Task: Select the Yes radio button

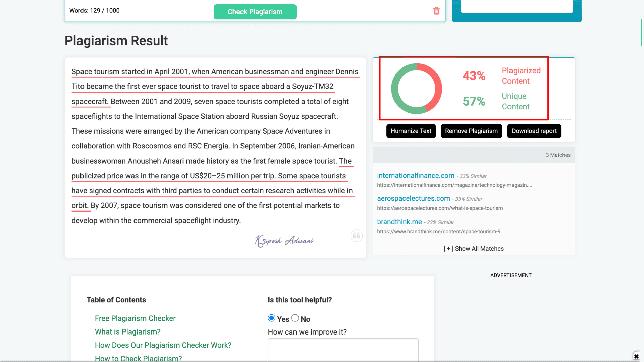Action: [x=272, y=318]
